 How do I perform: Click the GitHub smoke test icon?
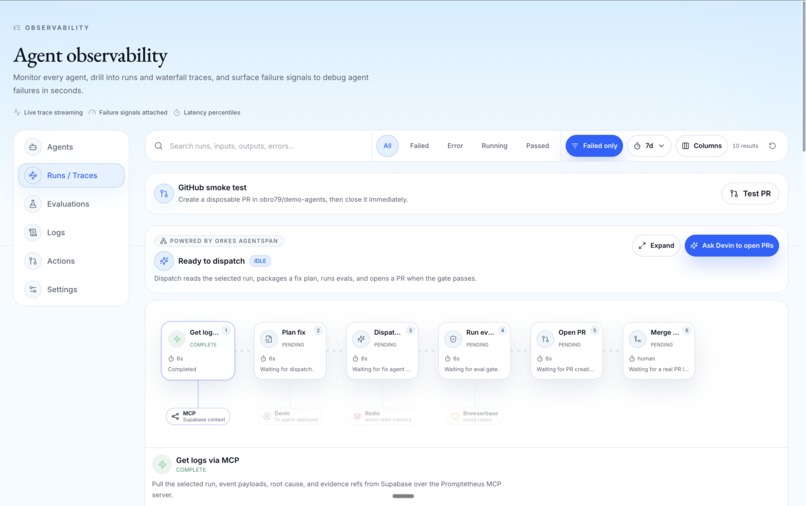tap(164, 194)
